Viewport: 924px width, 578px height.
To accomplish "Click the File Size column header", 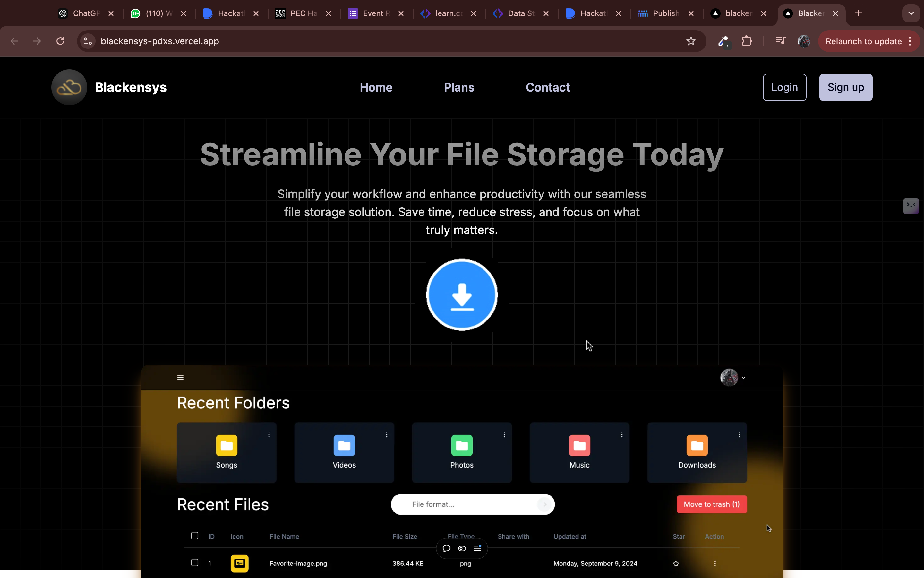I will pyautogui.click(x=405, y=537).
